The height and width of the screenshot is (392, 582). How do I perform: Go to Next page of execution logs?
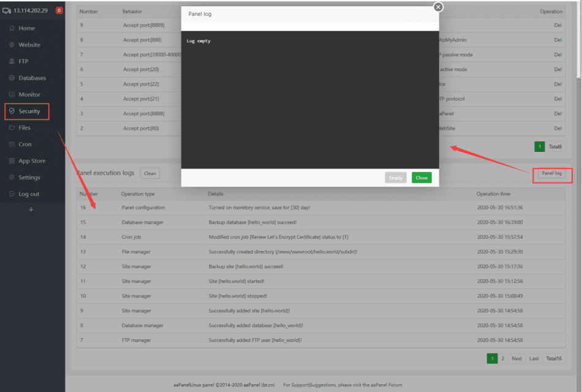[516, 358]
